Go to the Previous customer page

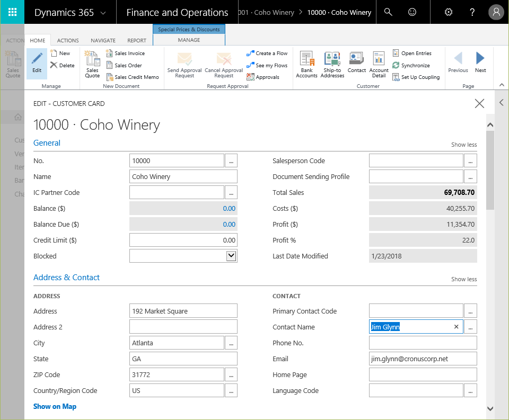[458, 62]
